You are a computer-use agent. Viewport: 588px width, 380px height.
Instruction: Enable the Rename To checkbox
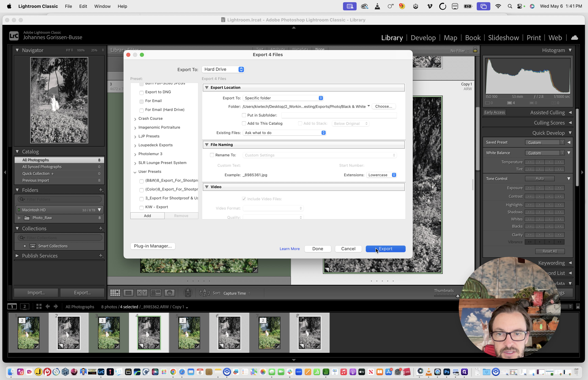click(x=212, y=155)
